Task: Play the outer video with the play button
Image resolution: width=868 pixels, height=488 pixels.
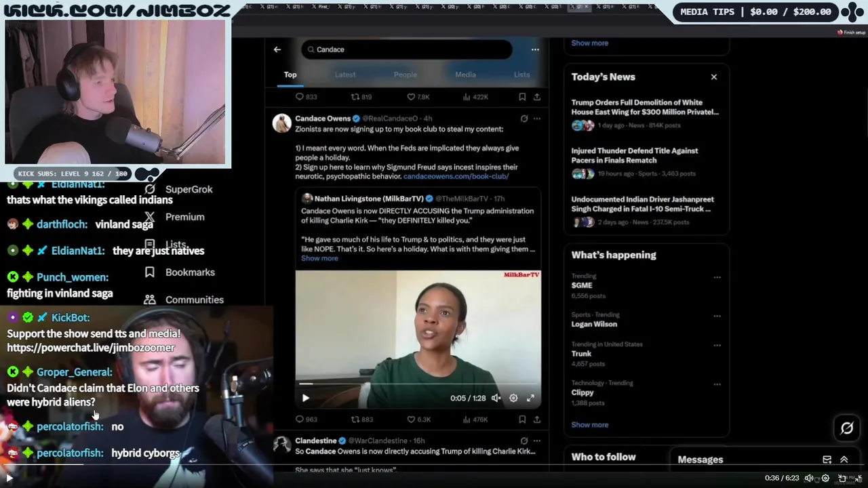Action: coord(9,478)
